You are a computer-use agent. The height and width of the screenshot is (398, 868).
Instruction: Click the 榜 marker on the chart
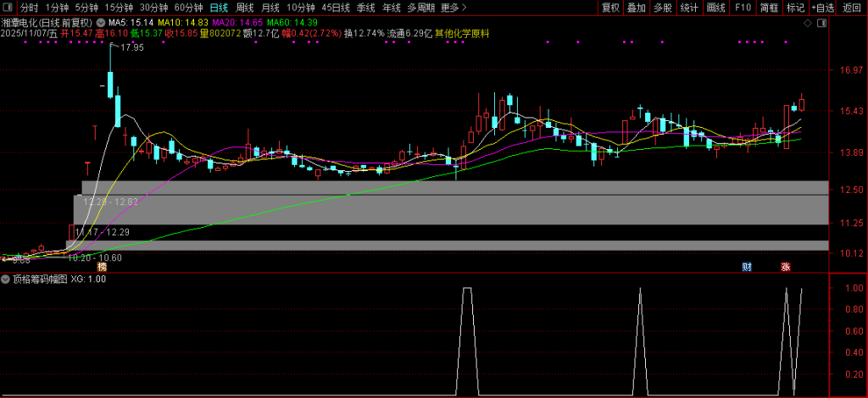(102, 267)
